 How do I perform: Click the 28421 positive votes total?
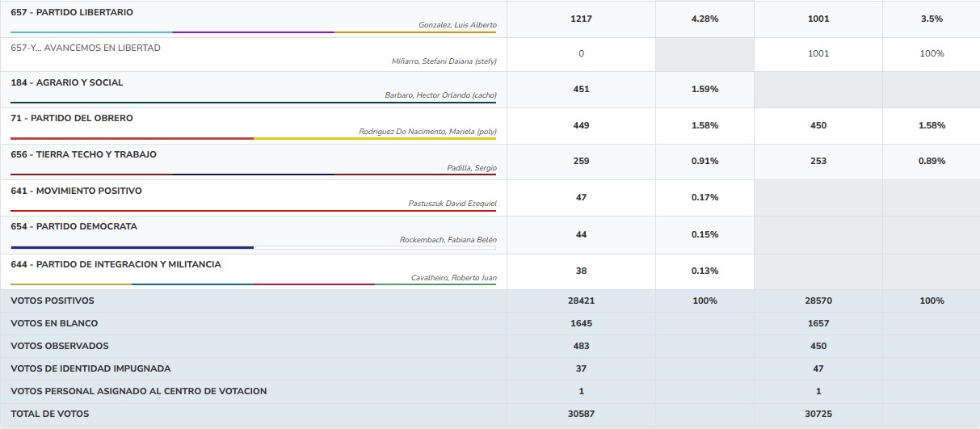pyautogui.click(x=581, y=301)
